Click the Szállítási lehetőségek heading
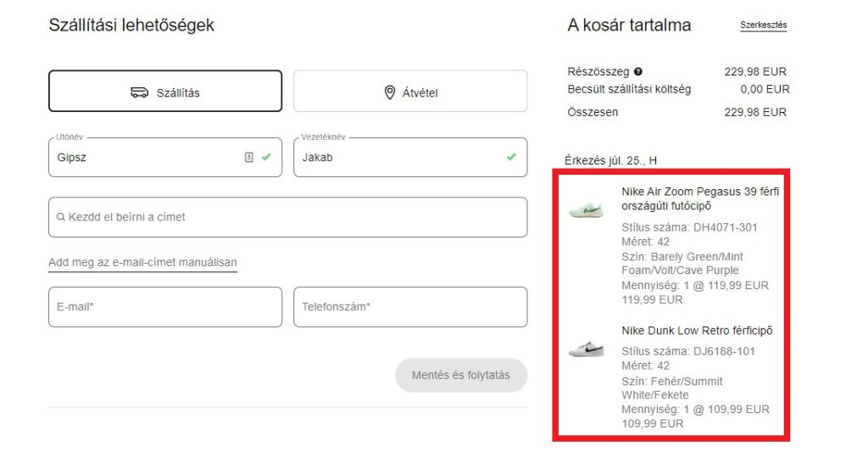The image size is (868, 452). point(131,25)
